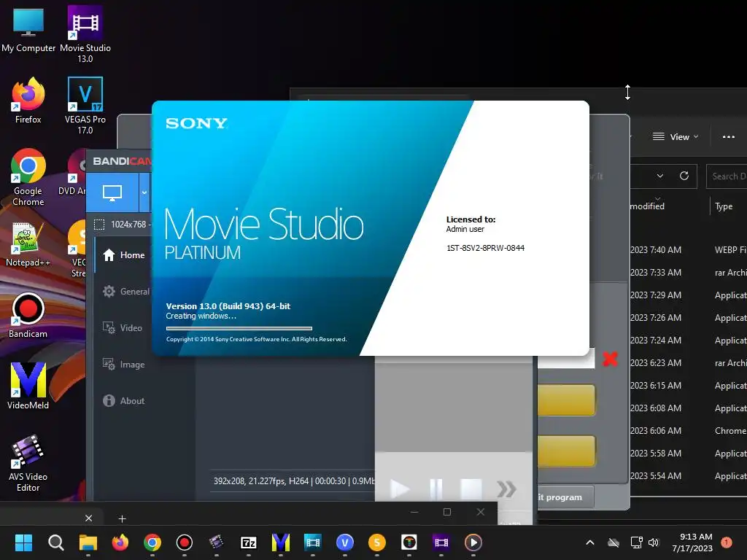The image size is (747, 560).
Task: Click the play button in video player
Action: pyautogui.click(x=400, y=489)
